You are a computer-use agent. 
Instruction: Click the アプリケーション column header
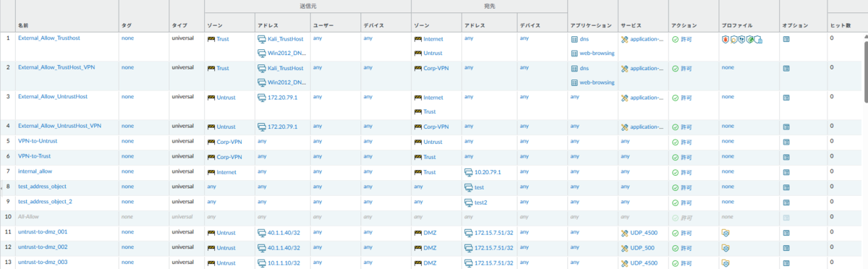click(591, 25)
